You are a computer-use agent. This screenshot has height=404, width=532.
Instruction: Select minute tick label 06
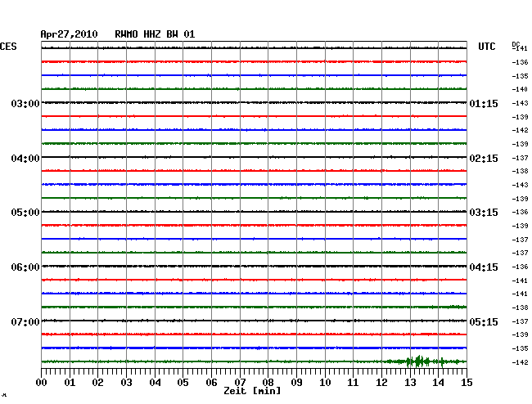pyautogui.click(x=211, y=383)
